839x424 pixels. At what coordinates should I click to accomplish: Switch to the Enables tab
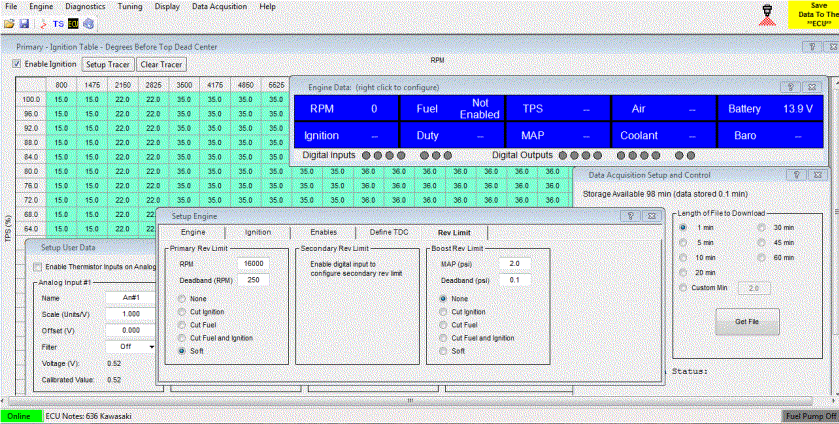coord(323,232)
